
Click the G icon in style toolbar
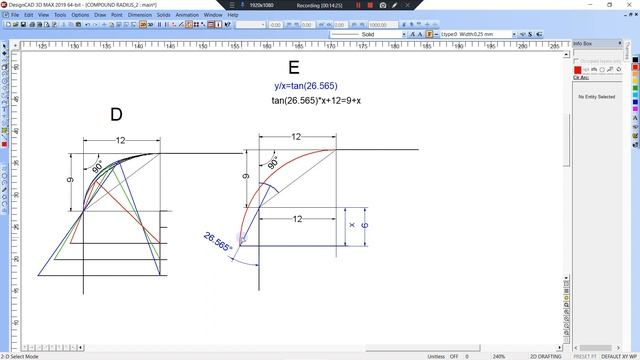539,34
